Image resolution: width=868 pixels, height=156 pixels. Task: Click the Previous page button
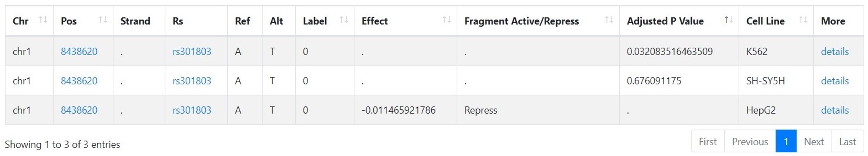coord(750,142)
